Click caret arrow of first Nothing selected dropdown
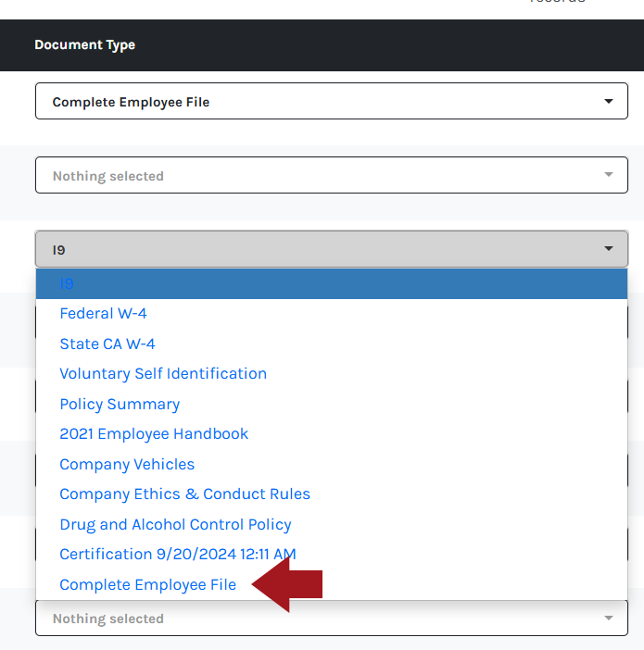This screenshot has height=650, width=644. click(x=608, y=174)
